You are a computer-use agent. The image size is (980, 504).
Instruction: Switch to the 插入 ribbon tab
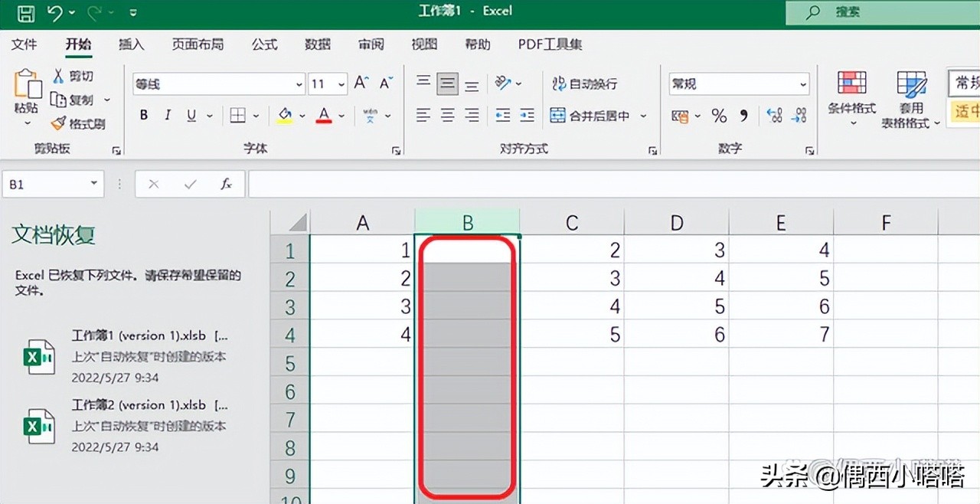pos(132,44)
